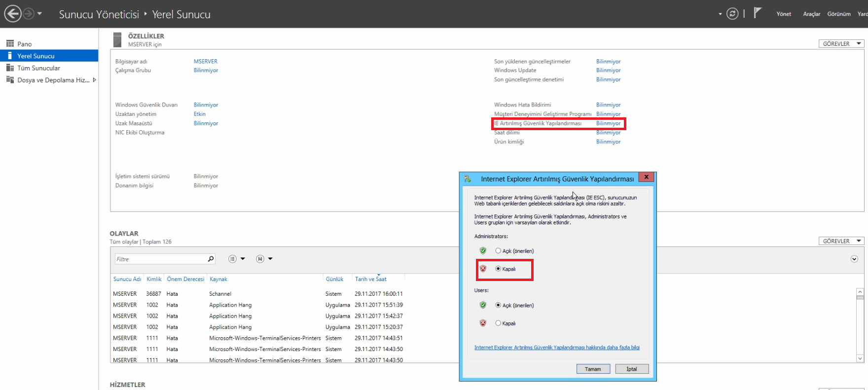Select the TerminalServices-Printers event at 14:43:51

[258, 338]
